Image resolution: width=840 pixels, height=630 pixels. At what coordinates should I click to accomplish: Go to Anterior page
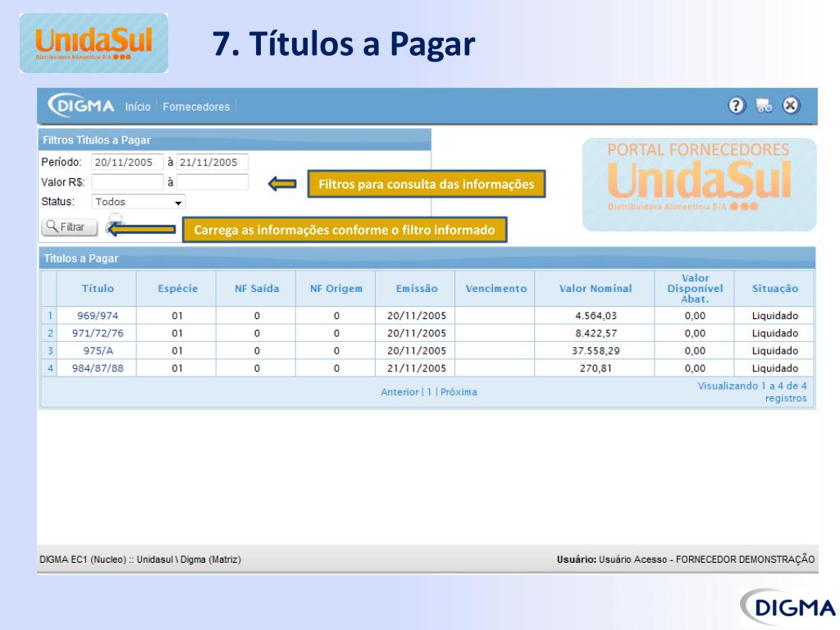[x=399, y=392]
